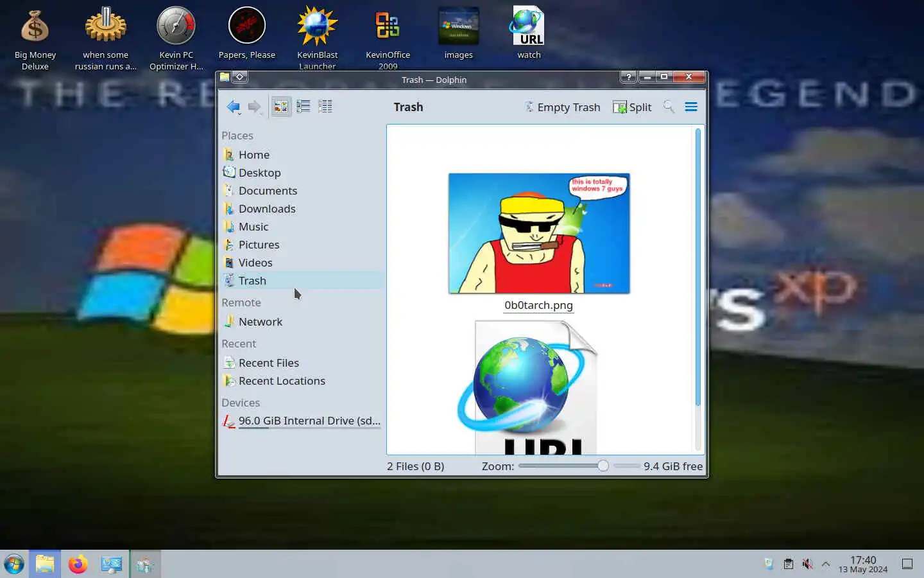924x578 pixels.
Task: Open Papers, Please desktop icon
Action: (x=247, y=33)
